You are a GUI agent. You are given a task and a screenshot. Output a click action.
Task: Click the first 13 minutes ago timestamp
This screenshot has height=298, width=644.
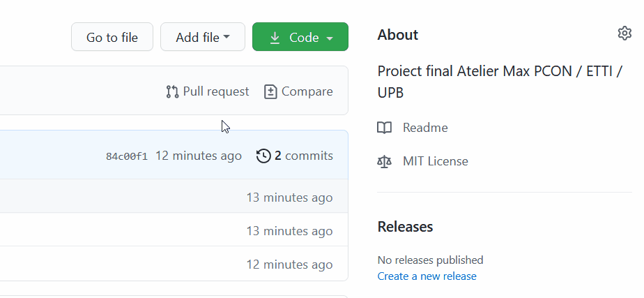tap(289, 198)
